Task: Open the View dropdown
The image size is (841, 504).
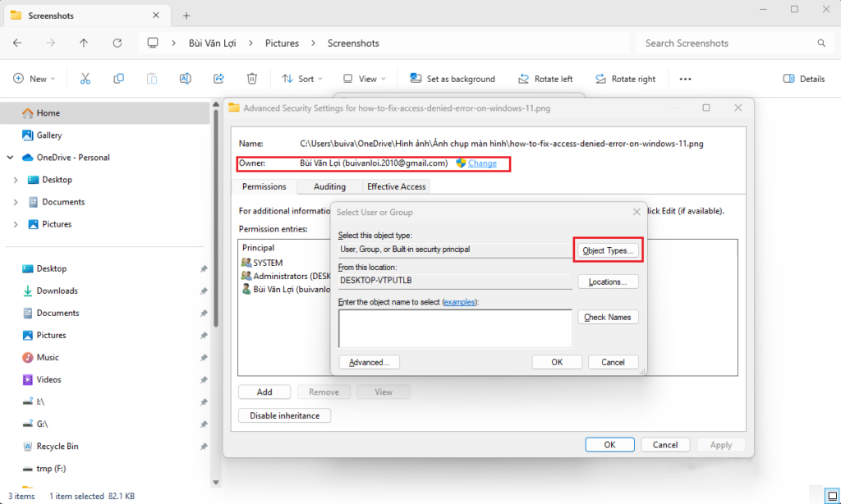Action: click(364, 78)
